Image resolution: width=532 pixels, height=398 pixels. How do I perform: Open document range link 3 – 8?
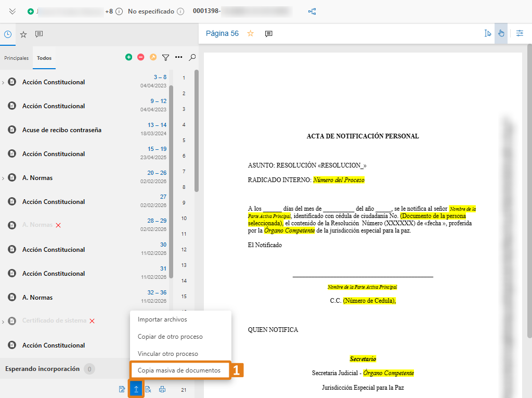click(160, 77)
